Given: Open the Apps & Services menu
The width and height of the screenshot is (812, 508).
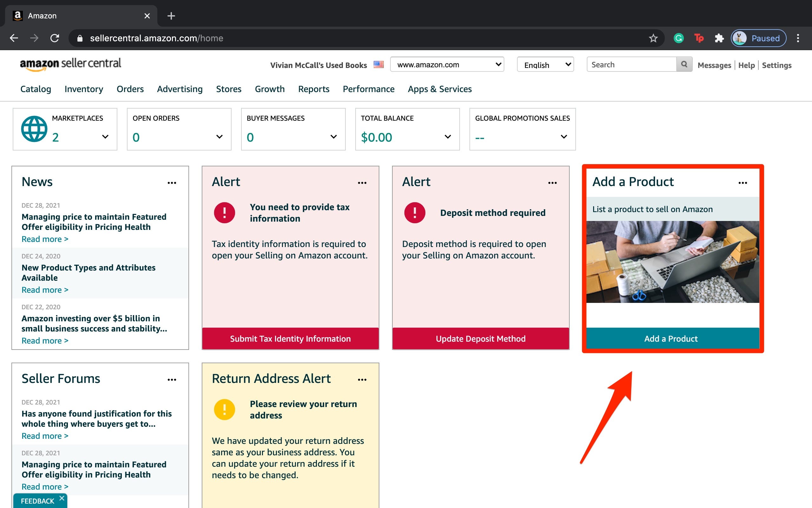Looking at the screenshot, I should click(x=440, y=89).
